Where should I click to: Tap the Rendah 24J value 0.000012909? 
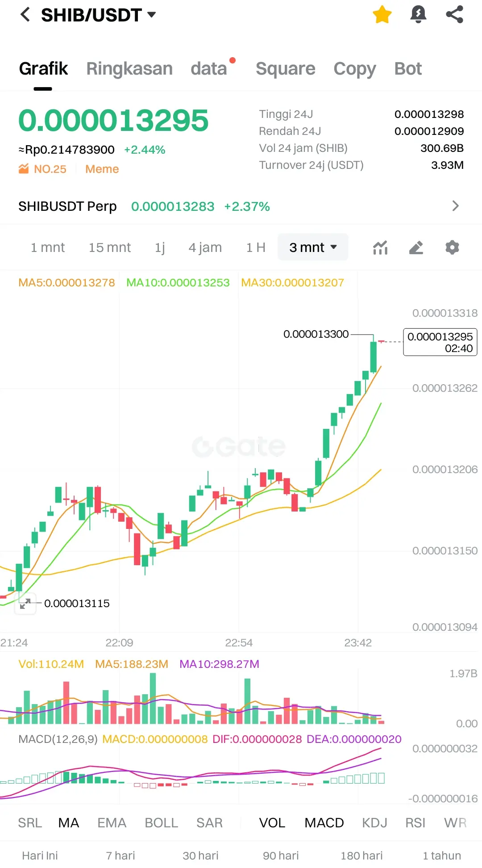[x=429, y=131]
